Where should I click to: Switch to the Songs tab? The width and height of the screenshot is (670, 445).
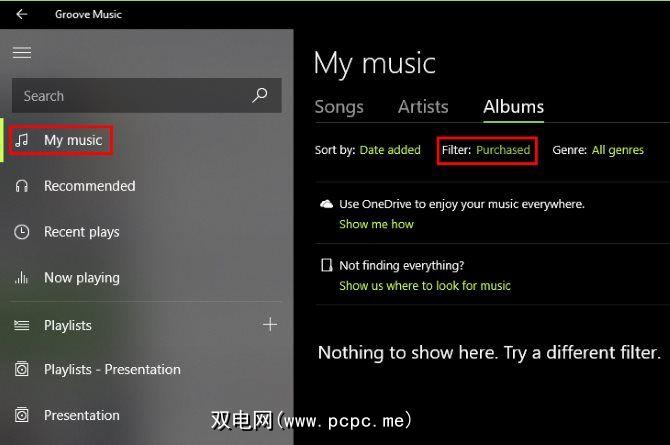(339, 107)
